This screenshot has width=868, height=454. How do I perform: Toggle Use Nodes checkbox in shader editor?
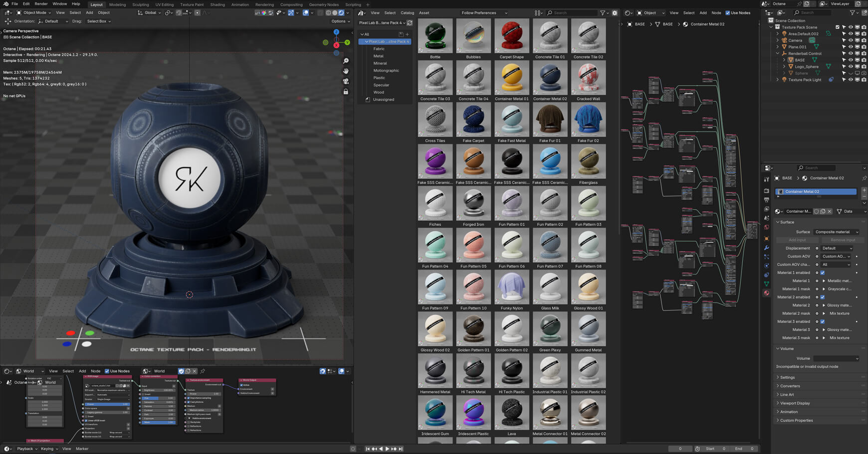pyautogui.click(x=727, y=13)
